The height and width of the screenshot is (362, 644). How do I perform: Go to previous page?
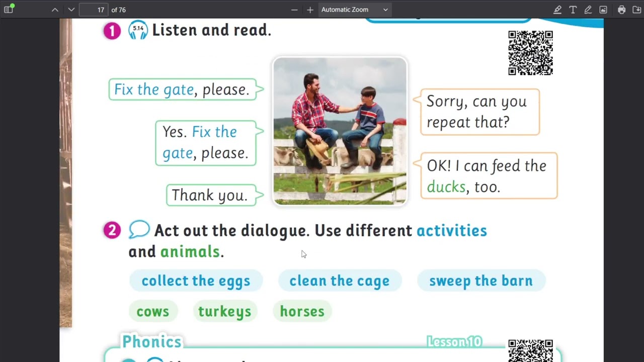point(55,10)
